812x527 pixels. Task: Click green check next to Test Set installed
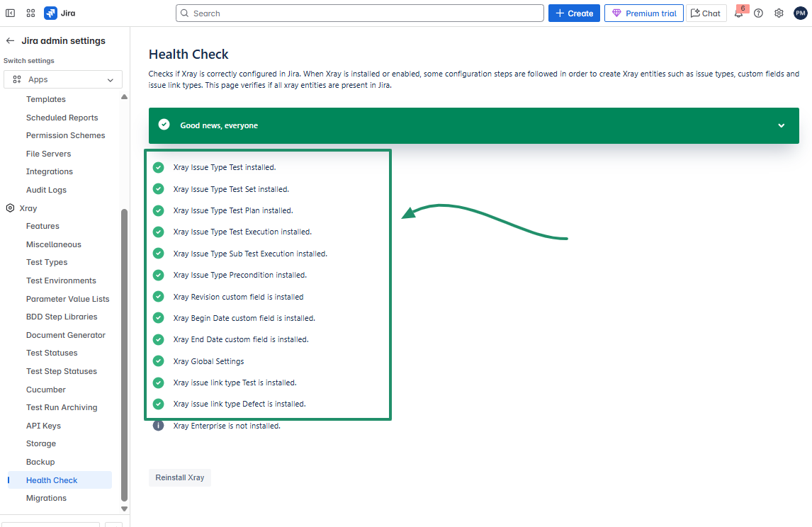tap(159, 189)
